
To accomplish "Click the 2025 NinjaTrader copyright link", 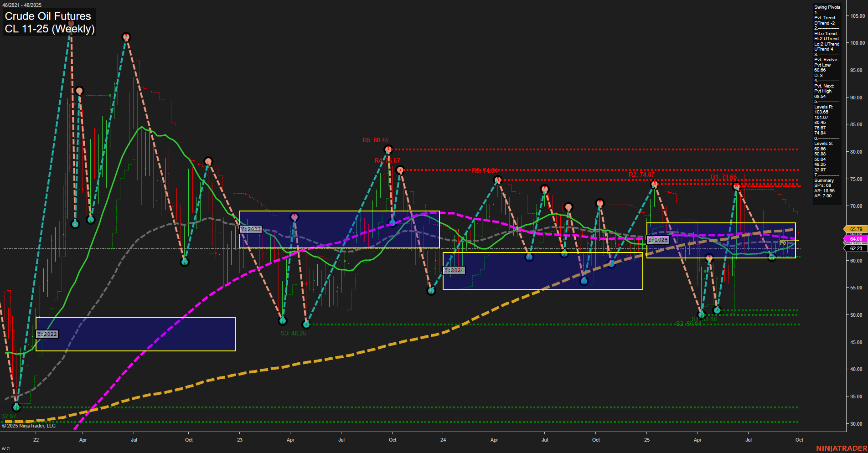I will coord(28,425).
